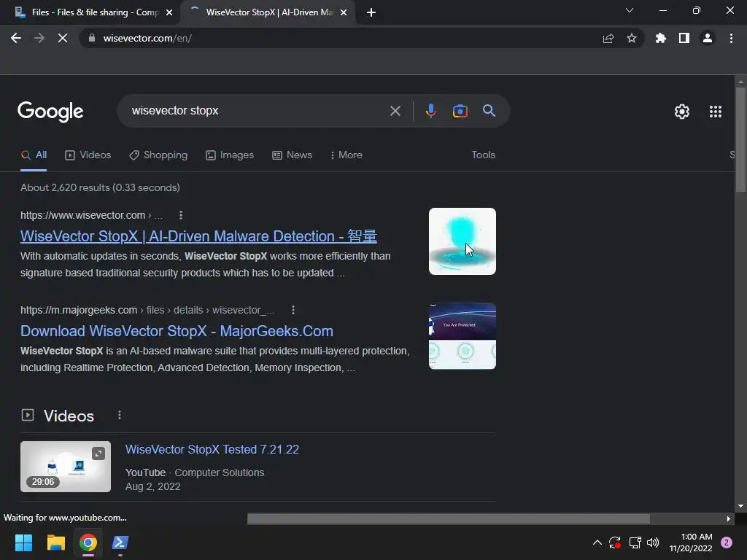
Task: Open options for Videos section
Action: [120, 415]
